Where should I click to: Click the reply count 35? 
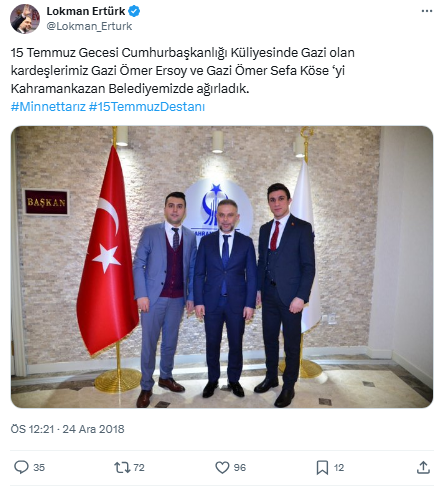point(39,467)
